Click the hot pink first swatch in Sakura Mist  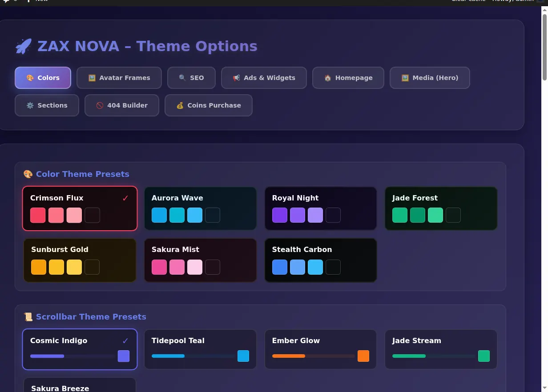pos(159,267)
